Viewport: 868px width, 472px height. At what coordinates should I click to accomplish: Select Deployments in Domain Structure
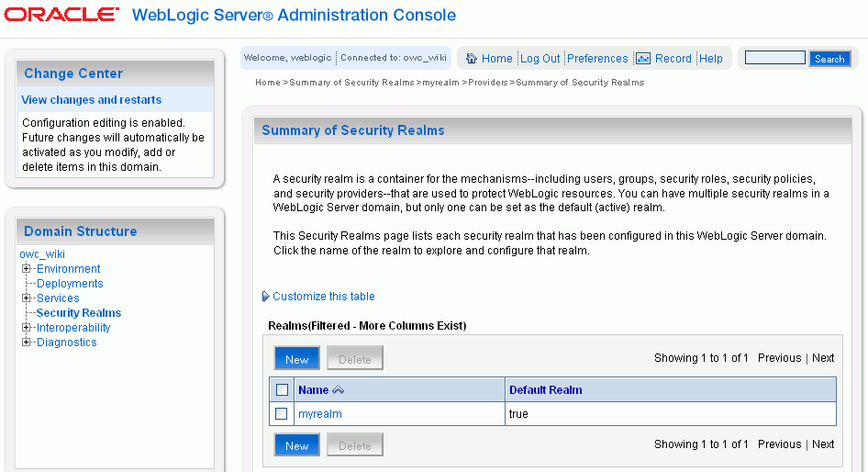pos(70,284)
